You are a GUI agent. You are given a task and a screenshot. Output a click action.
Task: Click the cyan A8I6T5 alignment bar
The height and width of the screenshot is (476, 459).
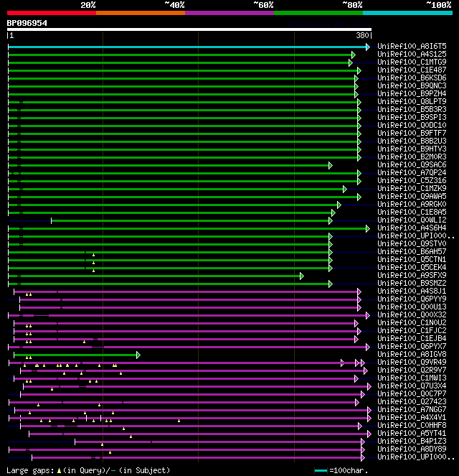pos(187,47)
